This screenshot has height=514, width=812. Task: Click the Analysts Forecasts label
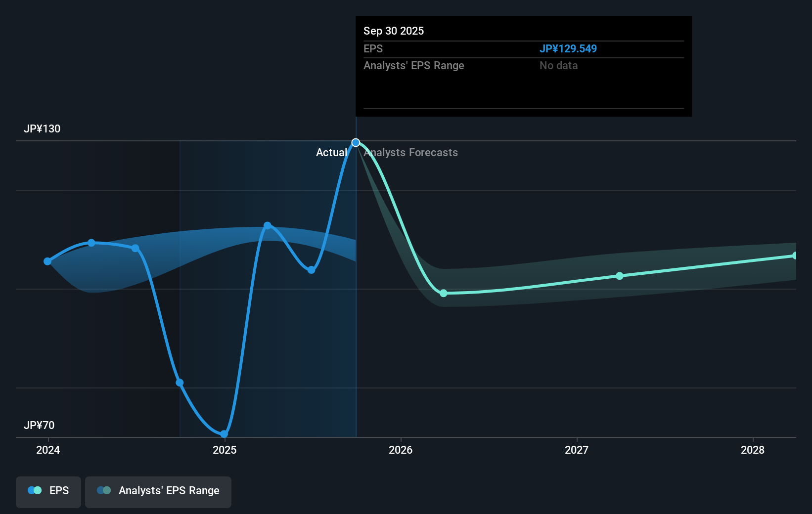tap(410, 153)
